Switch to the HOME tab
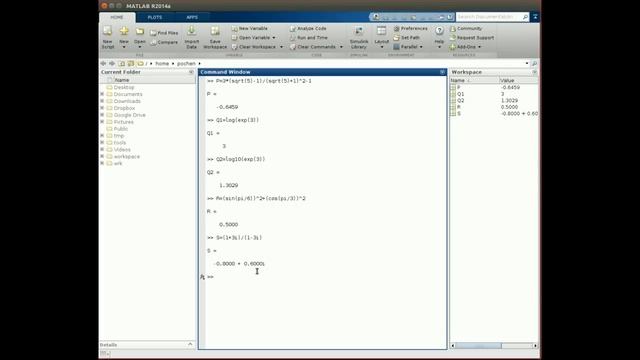The width and height of the screenshot is (640, 360). [x=117, y=18]
